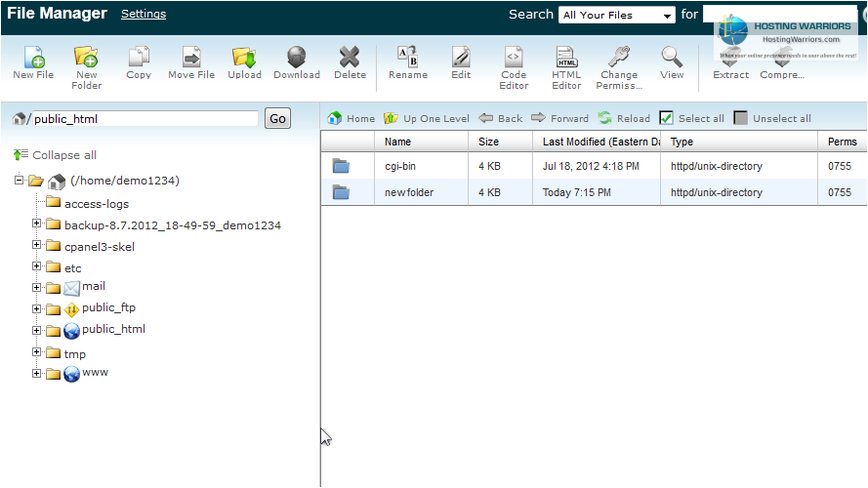The image size is (868, 488).
Task: Expand the mail folder node
Action: [x=36, y=288]
